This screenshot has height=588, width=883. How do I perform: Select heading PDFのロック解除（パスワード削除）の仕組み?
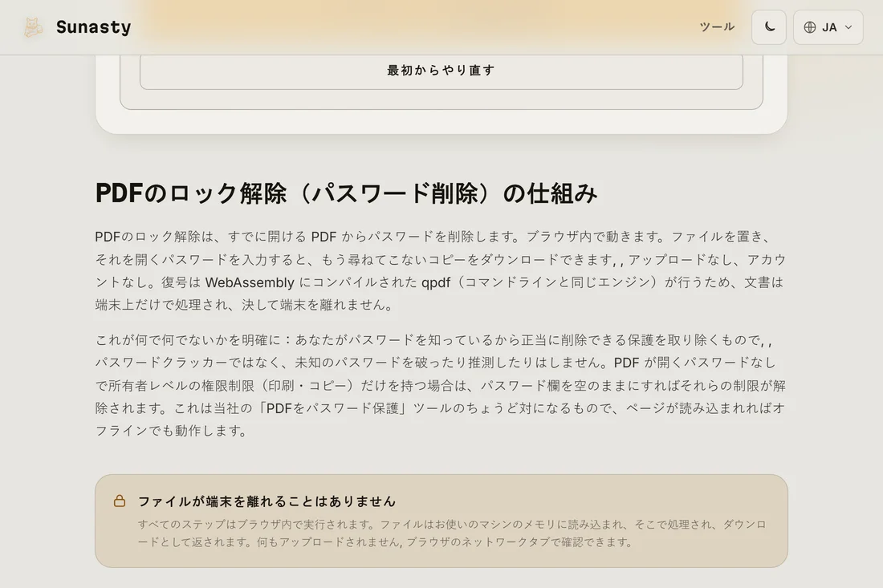point(346,193)
